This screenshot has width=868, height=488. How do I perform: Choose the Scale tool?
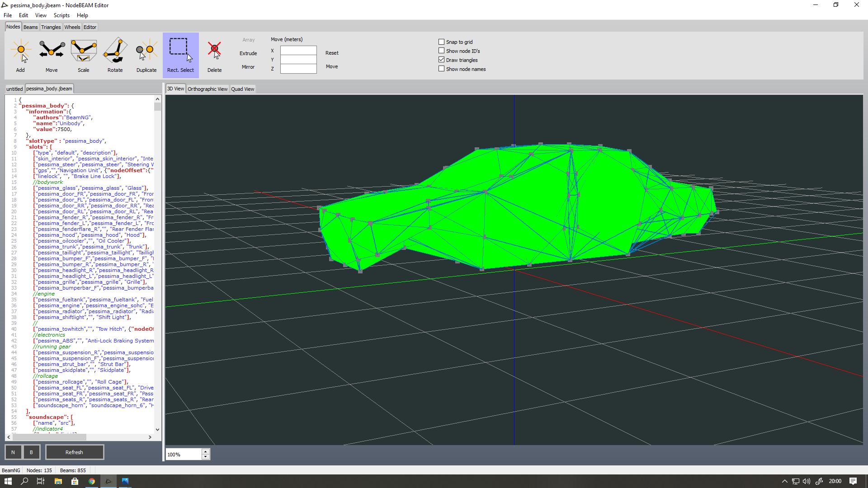click(x=84, y=55)
